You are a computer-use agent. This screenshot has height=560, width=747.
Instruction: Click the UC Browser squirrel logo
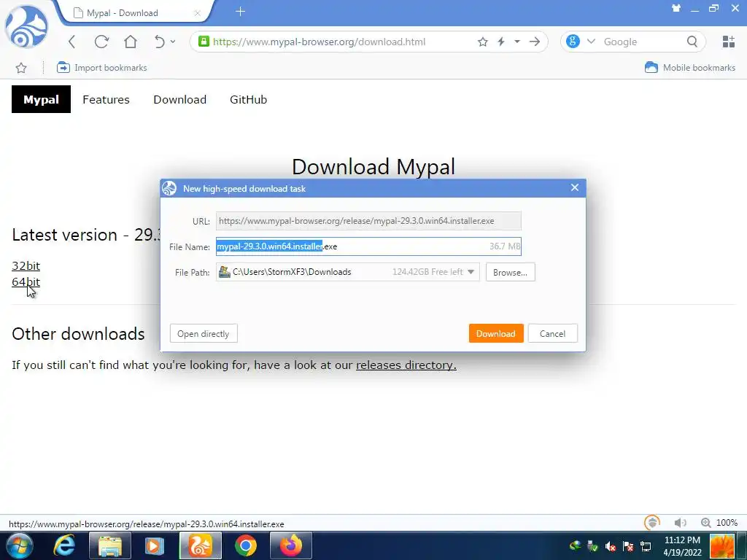click(x=26, y=27)
